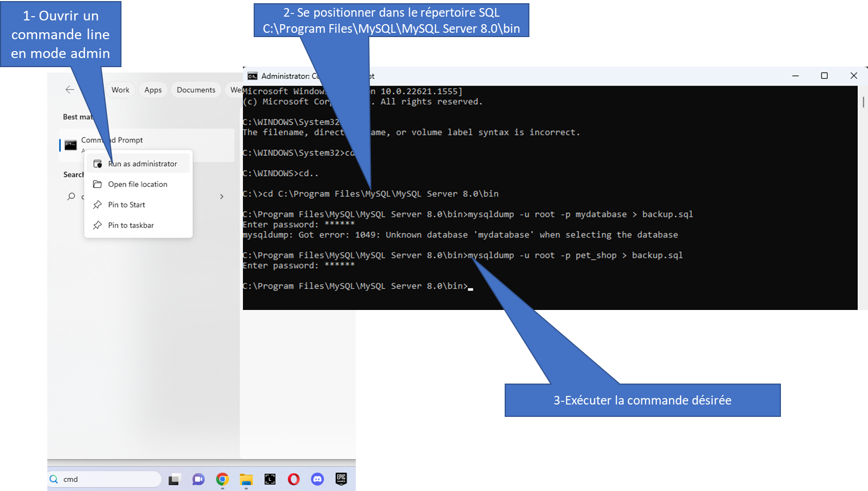
Task: Click the search magnifier icon in taskbar
Action: coord(54,479)
